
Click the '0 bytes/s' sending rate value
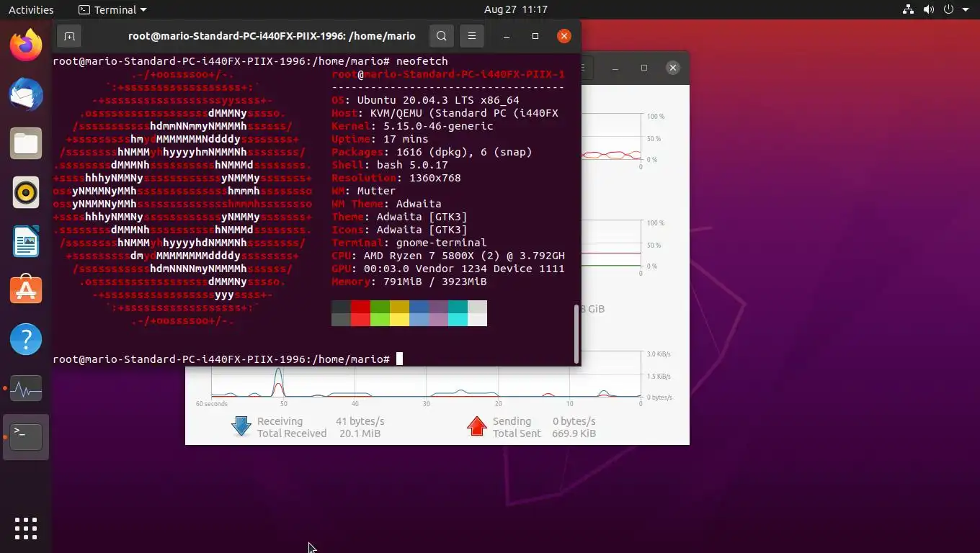pos(574,421)
